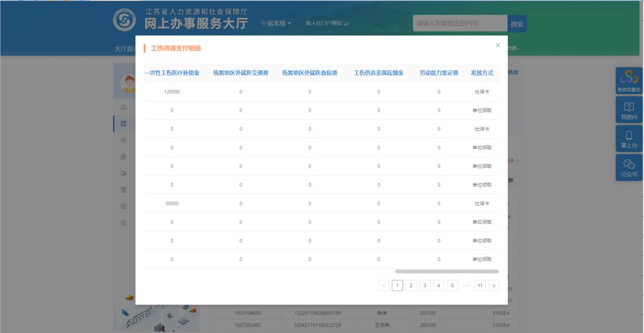644x333 pixels.
Task: Click the search input field in header
Action: click(x=459, y=24)
